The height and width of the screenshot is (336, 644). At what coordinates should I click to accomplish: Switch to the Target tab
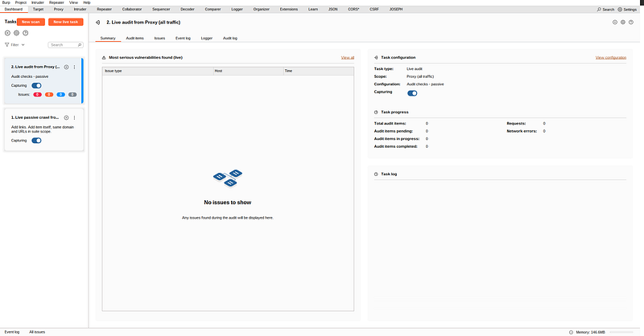coord(38,9)
